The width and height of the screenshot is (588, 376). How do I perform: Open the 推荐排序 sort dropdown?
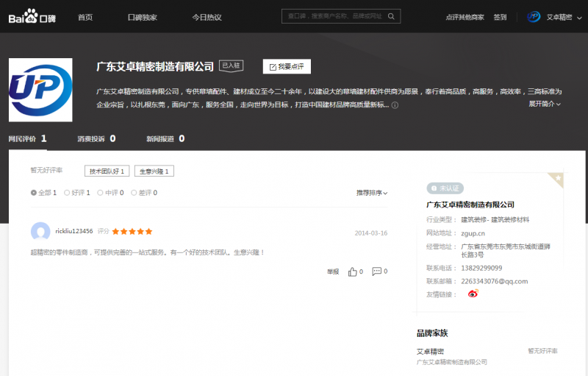[x=372, y=193]
